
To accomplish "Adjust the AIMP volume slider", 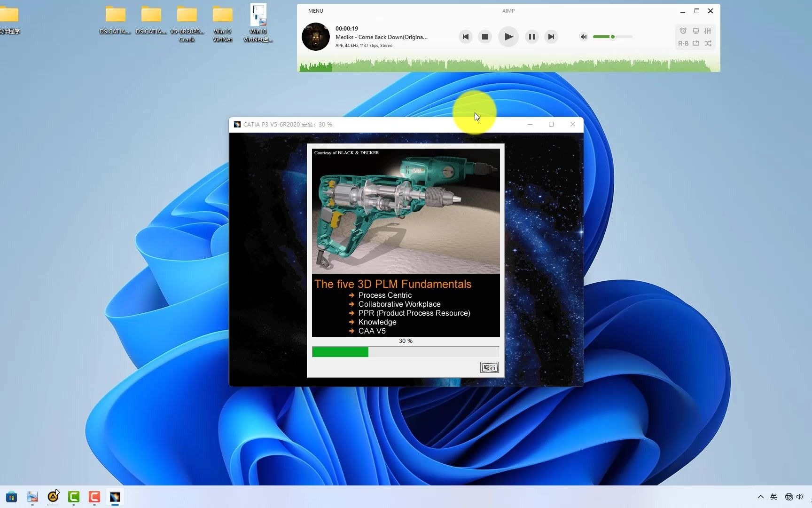I will click(612, 37).
